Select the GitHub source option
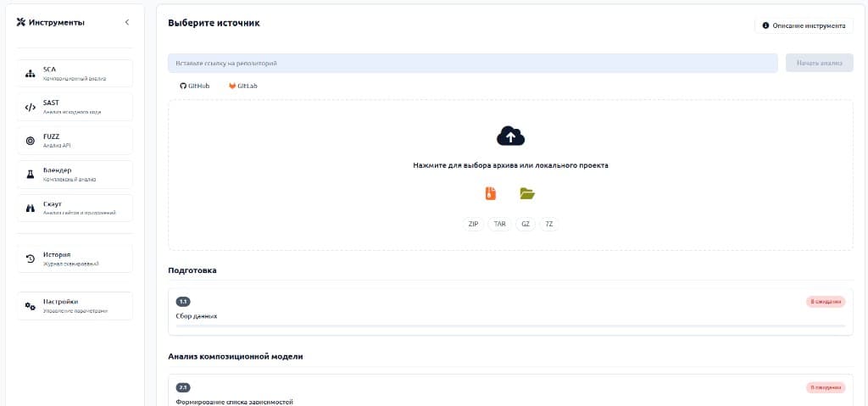 pos(195,86)
